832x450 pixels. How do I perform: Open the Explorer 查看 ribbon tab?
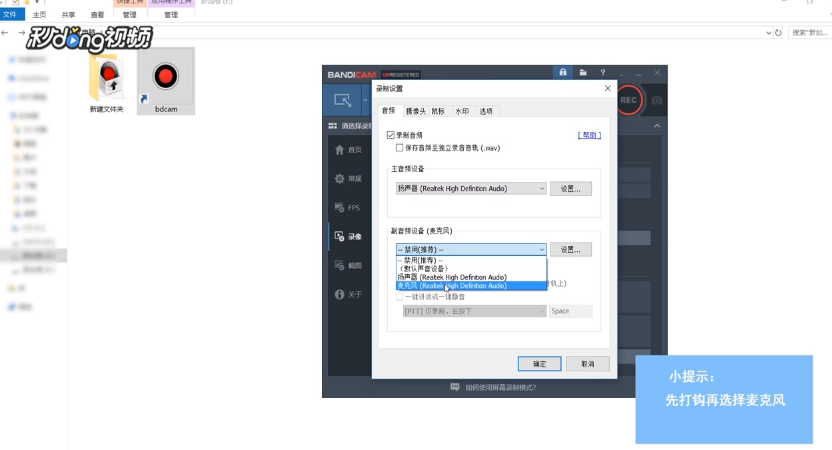pyautogui.click(x=97, y=15)
